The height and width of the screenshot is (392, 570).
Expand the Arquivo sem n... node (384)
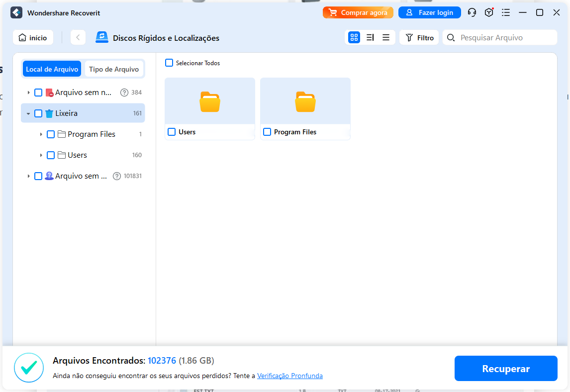pyautogui.click(x=28, y=93)
